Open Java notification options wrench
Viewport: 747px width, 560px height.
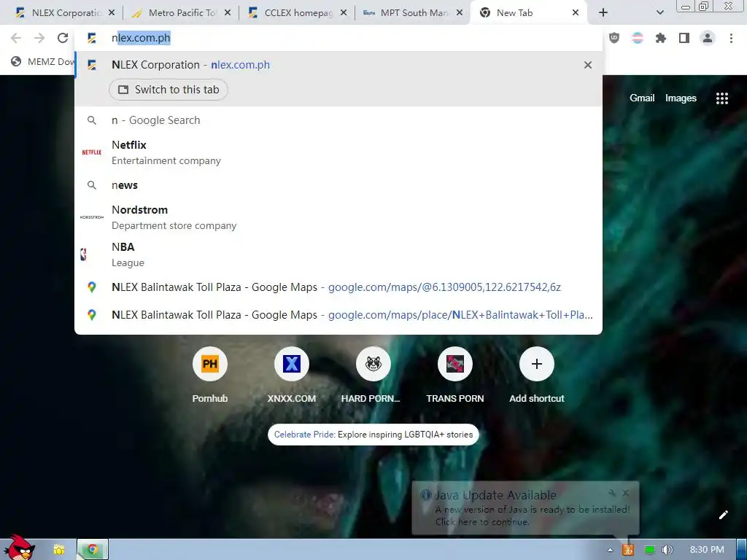click(x=612, y=493)
